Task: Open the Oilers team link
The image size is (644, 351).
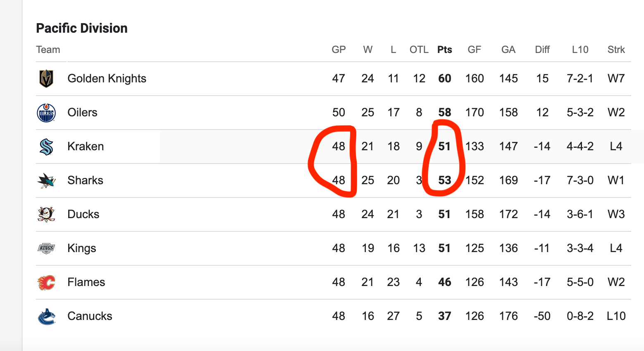Action: tap(82, 113)
